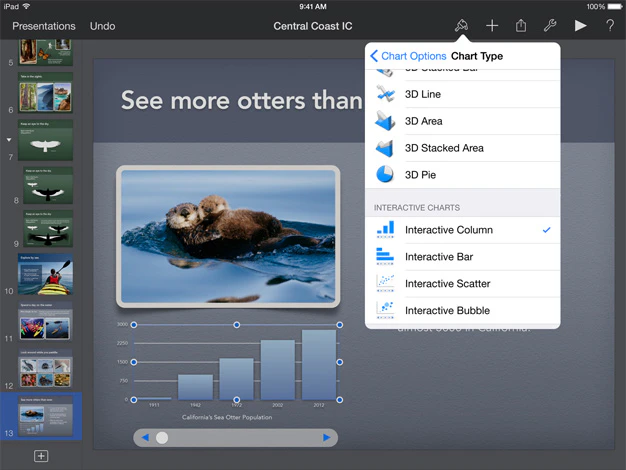This screenshot has width=626, height=470.
Task: Select the 3D Line chart icon
Action: click(x=385, y=94)
